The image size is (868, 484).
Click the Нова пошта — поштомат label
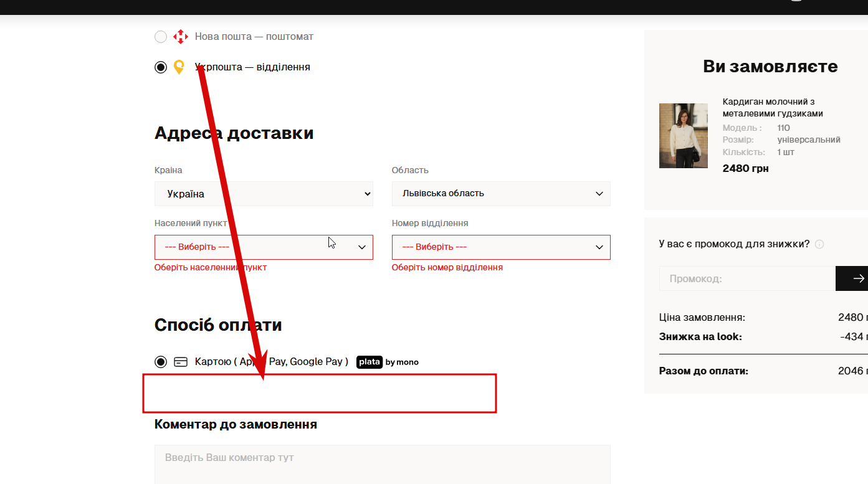click(x=254, y=37)
